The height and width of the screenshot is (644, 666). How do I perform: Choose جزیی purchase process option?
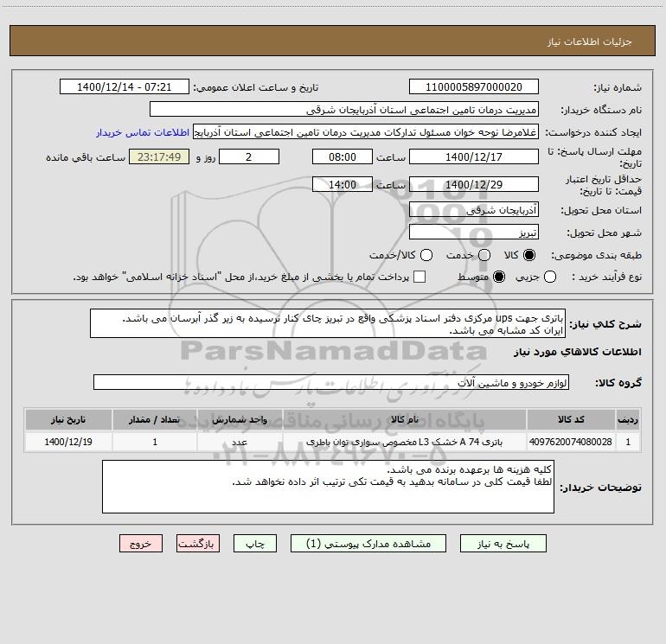click(x=549, y=277)
